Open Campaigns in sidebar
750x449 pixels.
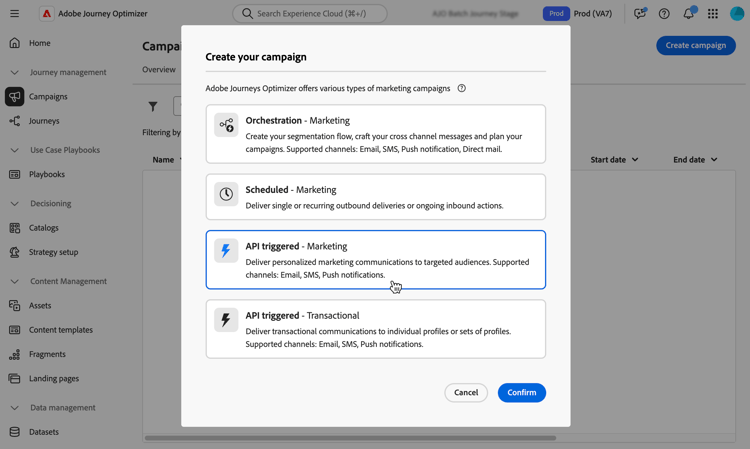coord(48,97)
